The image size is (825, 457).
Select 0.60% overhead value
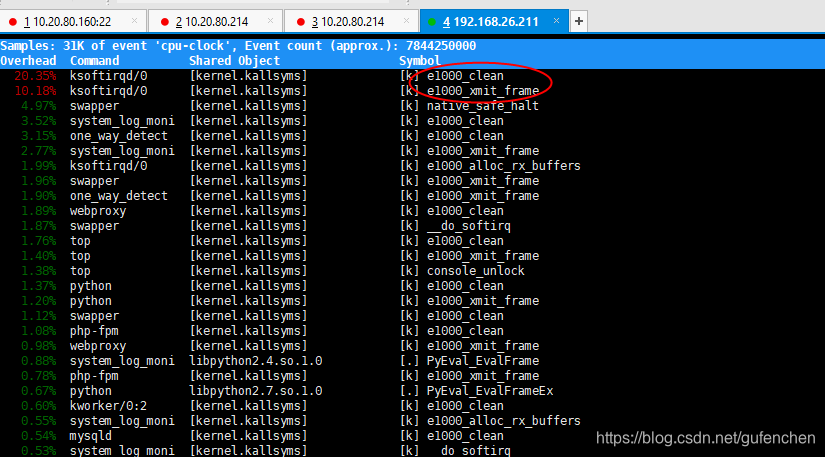[38, 406]
